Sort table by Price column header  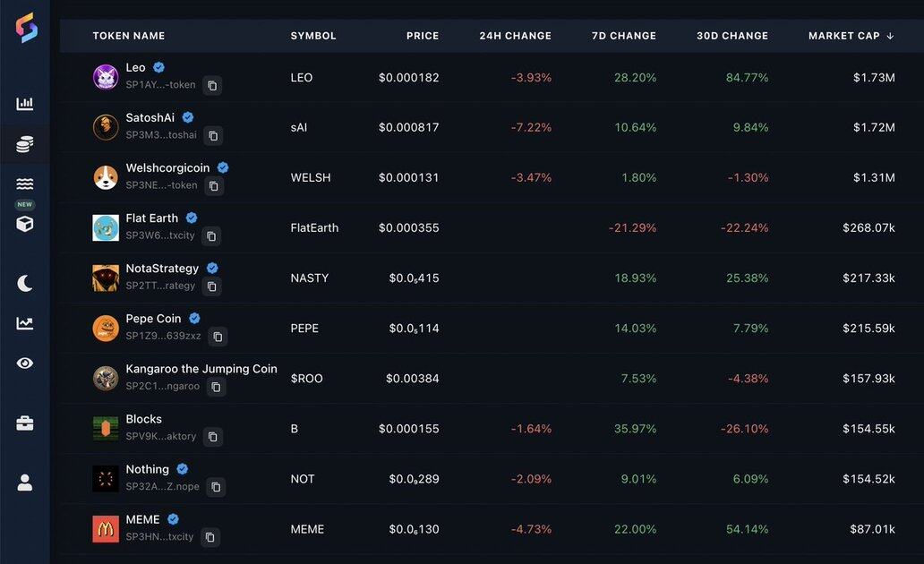[x=423, y=36]
